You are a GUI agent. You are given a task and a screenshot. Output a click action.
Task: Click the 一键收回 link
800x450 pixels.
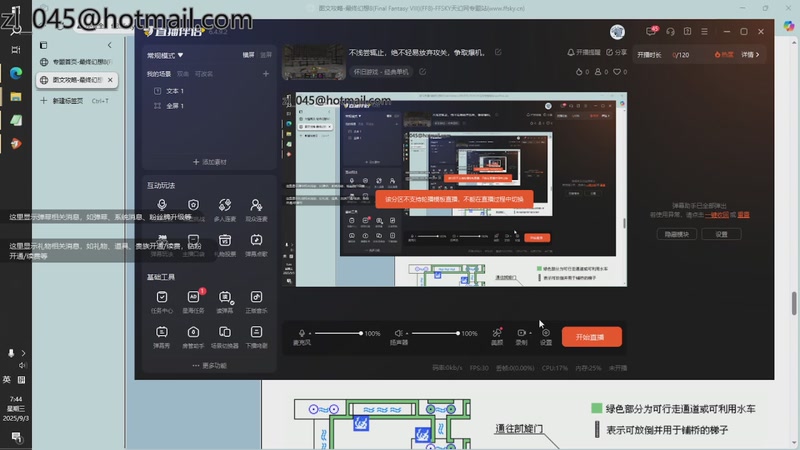point(717,215)
